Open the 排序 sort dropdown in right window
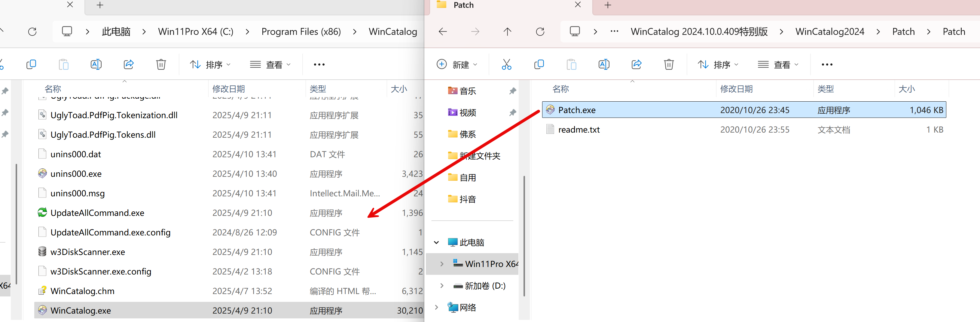This screenshot has height=322, width=980. coord(718,64)
